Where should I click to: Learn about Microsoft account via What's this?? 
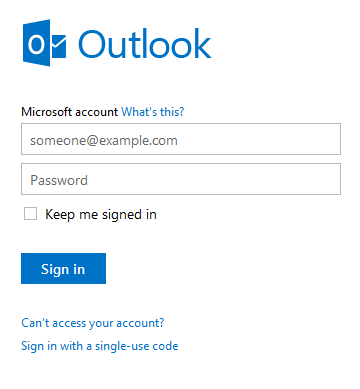153,112
